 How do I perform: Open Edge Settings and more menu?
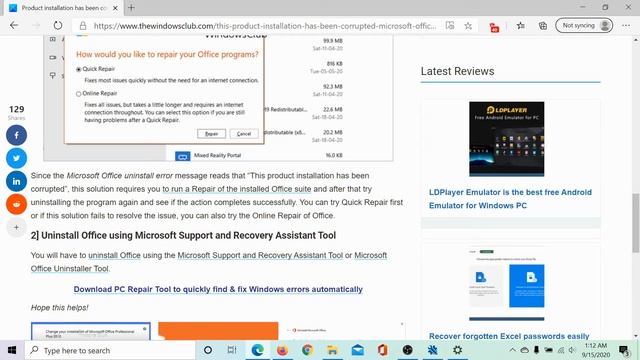626,25
